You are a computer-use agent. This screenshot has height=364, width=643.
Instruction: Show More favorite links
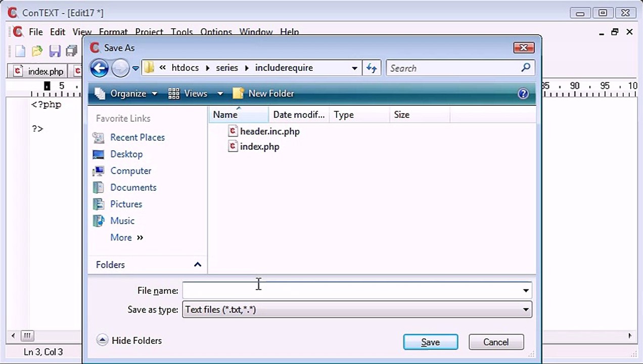127,238
